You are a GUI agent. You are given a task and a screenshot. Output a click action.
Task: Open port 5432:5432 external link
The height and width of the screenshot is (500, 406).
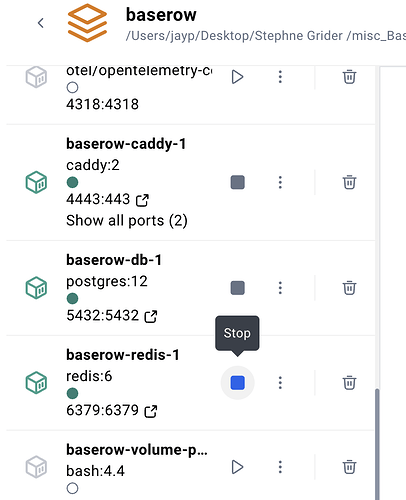151,316
